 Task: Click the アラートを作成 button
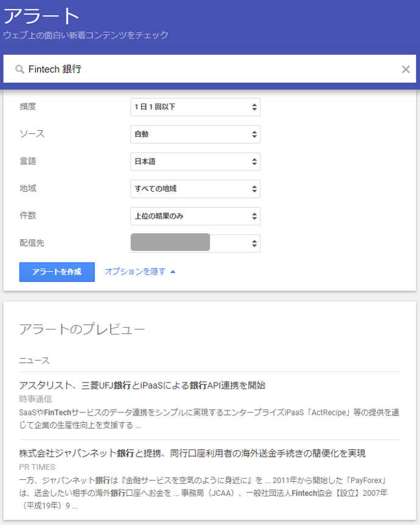click(57, 272)
